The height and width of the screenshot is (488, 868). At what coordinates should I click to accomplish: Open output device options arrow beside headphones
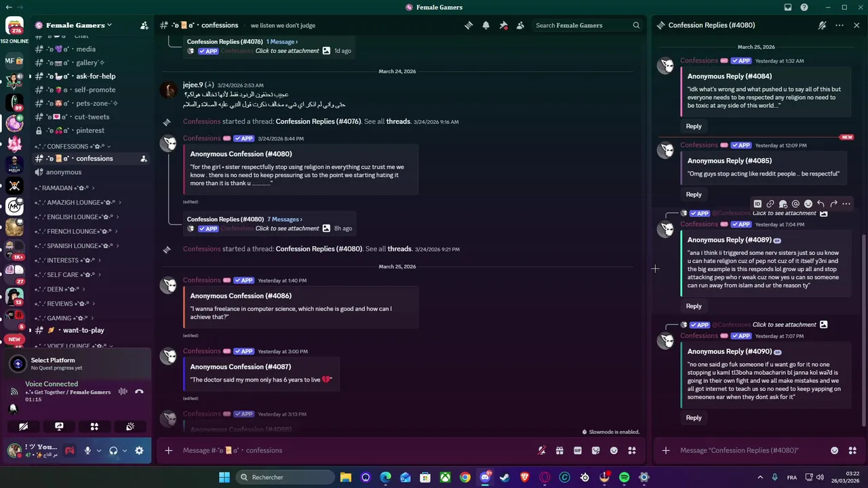[x=125, y=450]
